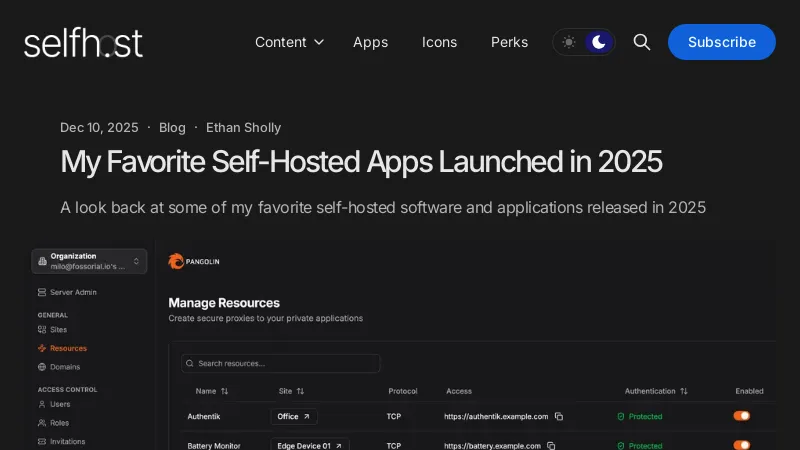Open the Icons navigation item
Viewport: 800px width, 450px height.
click(x=439, y=42)
